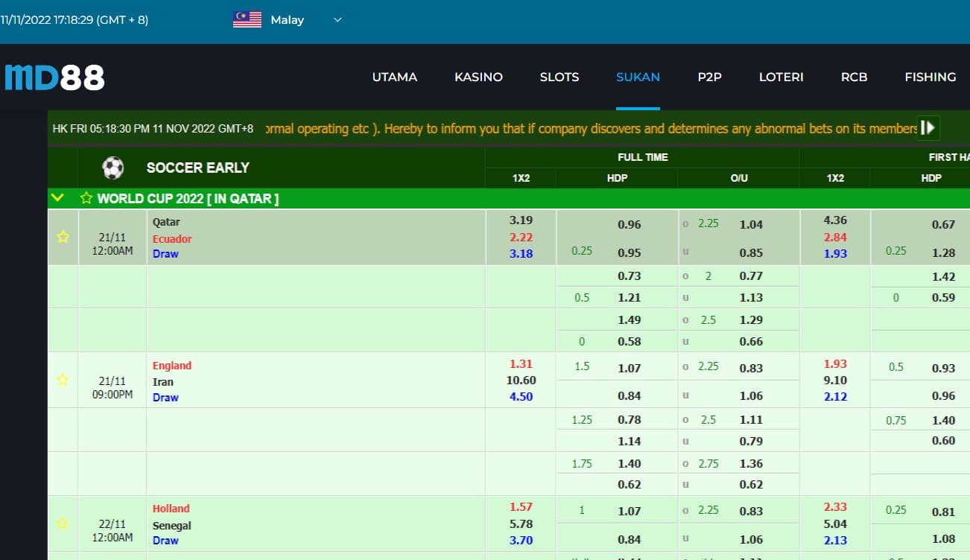This screenshot has height=560, width=970.
Task: Click the Malaysia flag icon
Action: 247,20
